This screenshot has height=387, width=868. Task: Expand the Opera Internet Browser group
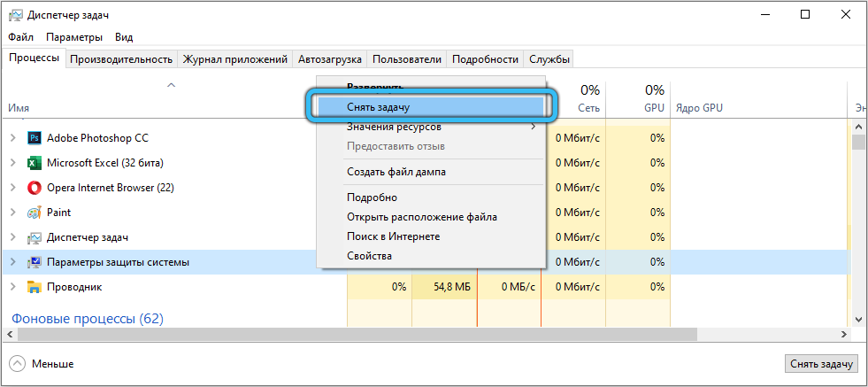click(12, 188)
